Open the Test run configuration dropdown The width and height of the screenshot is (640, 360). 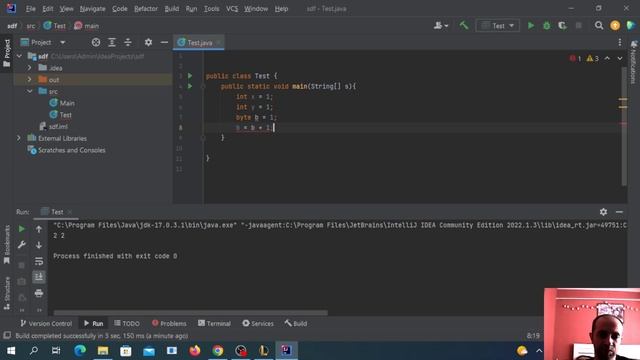point(498,26)
